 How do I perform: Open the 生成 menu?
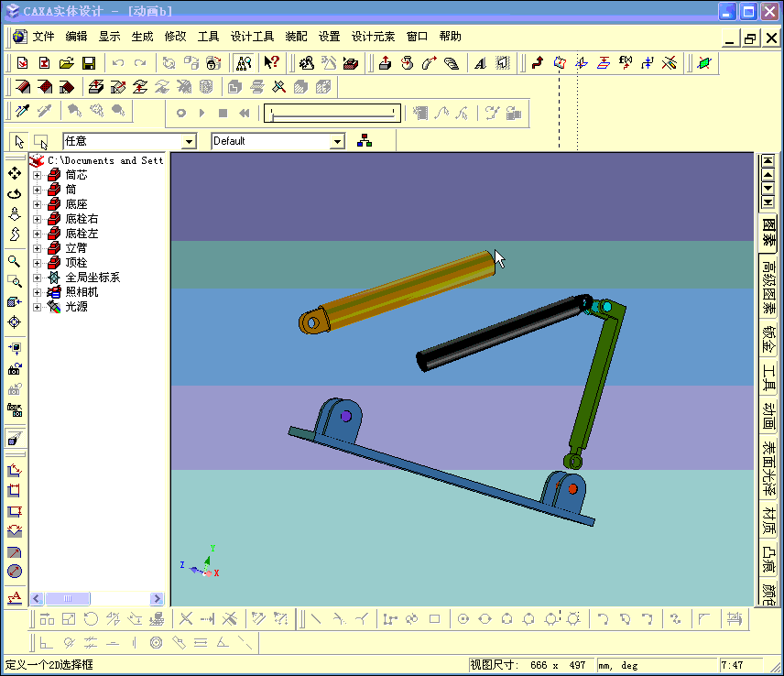142,37
